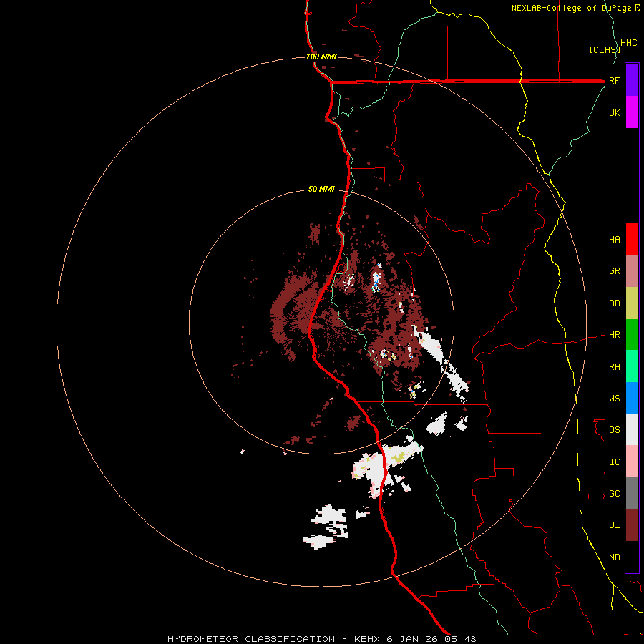Click the "100 NMI" range ring label
Viewport: 644px width, 644px height.
[x=321, y=57]
